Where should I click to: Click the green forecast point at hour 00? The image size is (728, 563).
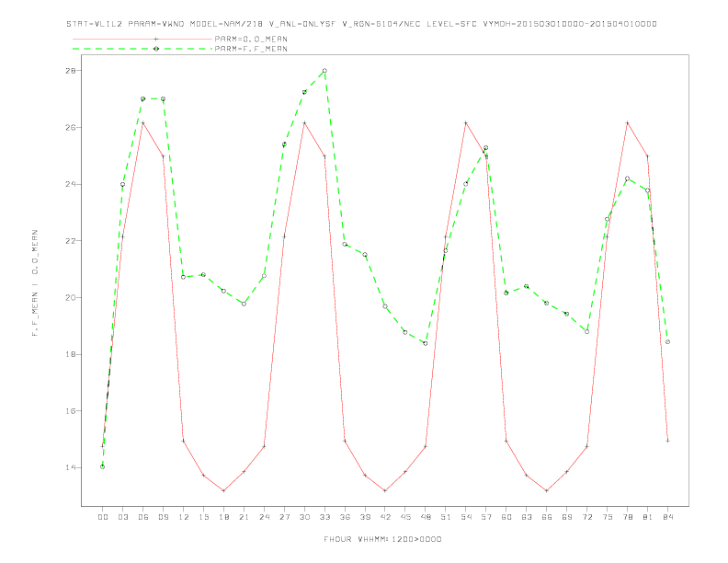point(103,466)
